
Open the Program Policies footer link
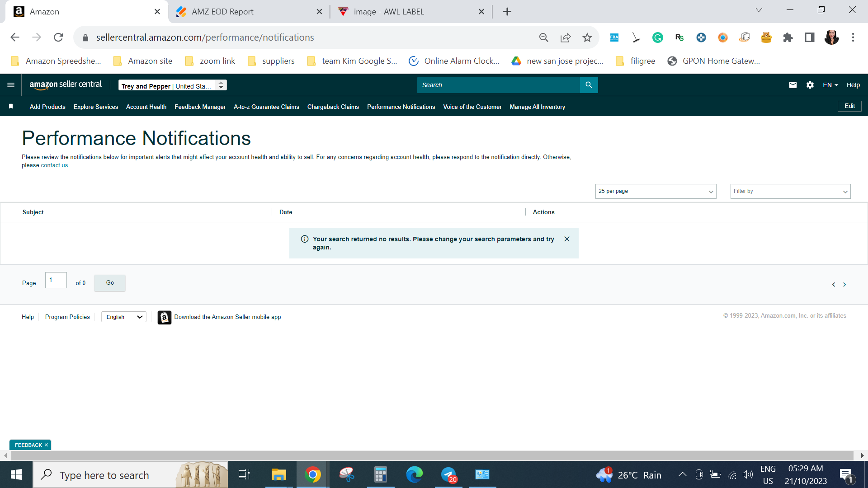[x=67, y=317]
